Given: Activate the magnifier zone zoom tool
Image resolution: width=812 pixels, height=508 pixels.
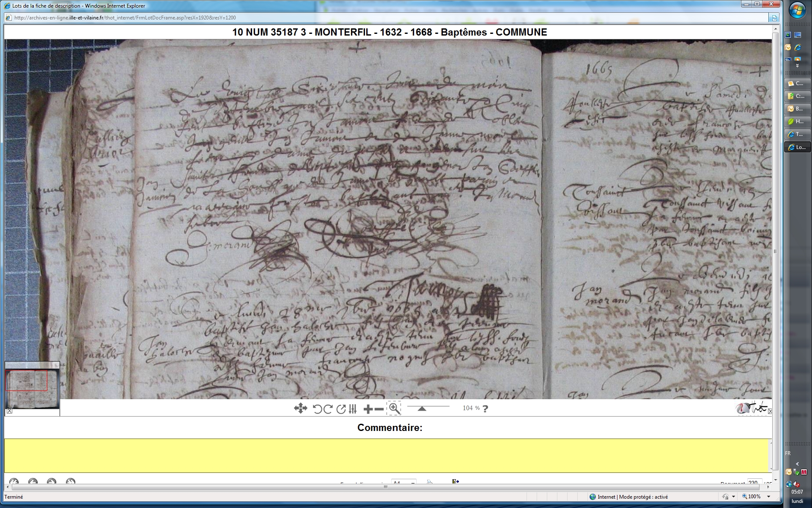Looking at the screenshot, I should 394,409.
